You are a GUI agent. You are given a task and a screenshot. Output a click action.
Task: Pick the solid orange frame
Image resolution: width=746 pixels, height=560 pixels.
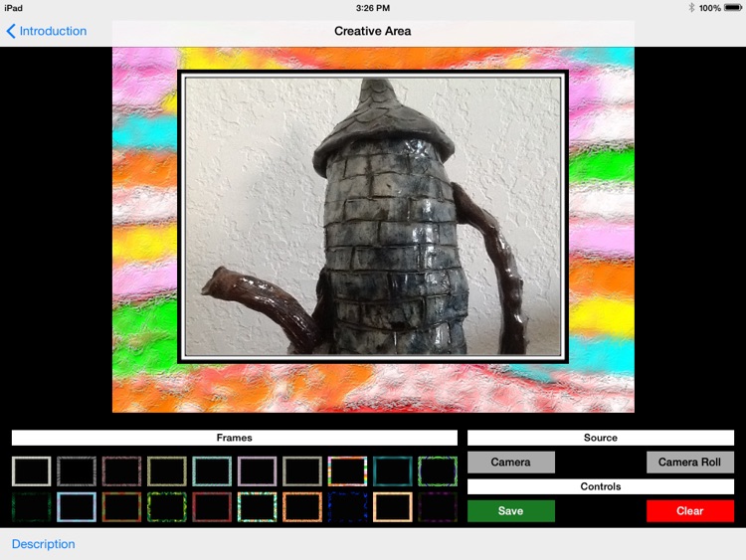tap(302, 507)
